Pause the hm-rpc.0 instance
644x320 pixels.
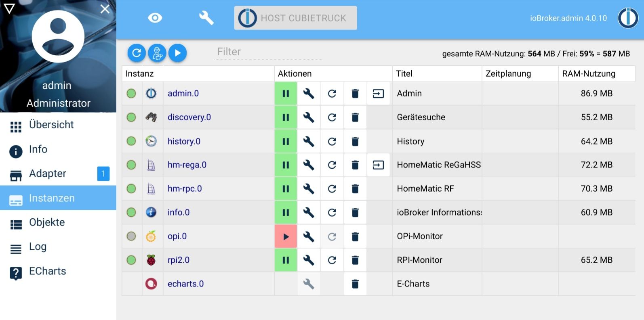pyautogui.click(x=286, y=189)
